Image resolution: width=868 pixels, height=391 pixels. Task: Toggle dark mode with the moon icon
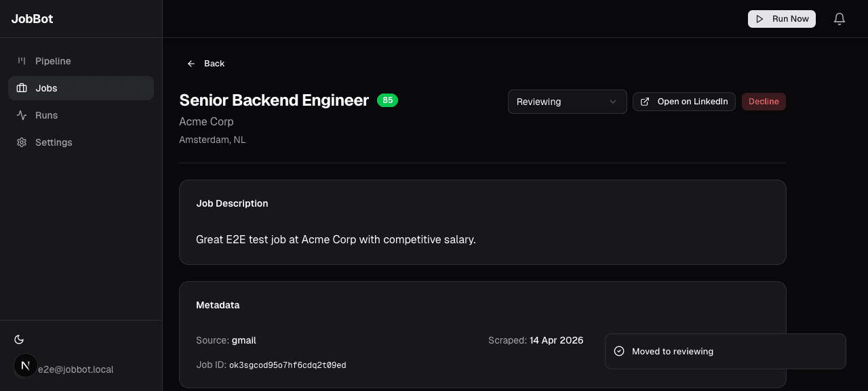pyautogui.click(x=19, y=339)
